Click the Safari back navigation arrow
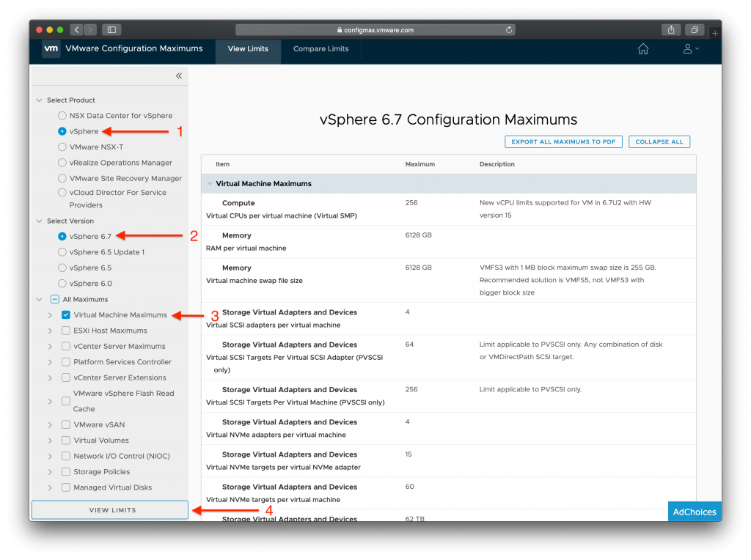751x560 pixels. point(76,29)
